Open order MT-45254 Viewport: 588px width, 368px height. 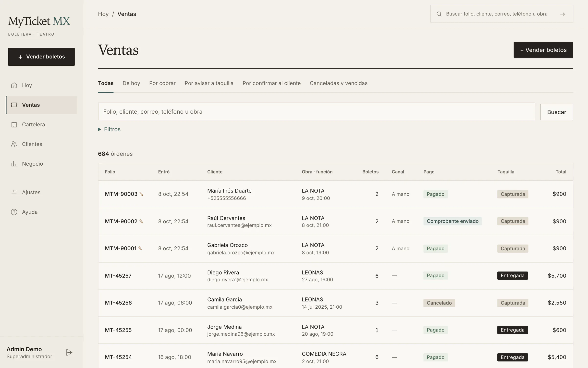point(118,357)
